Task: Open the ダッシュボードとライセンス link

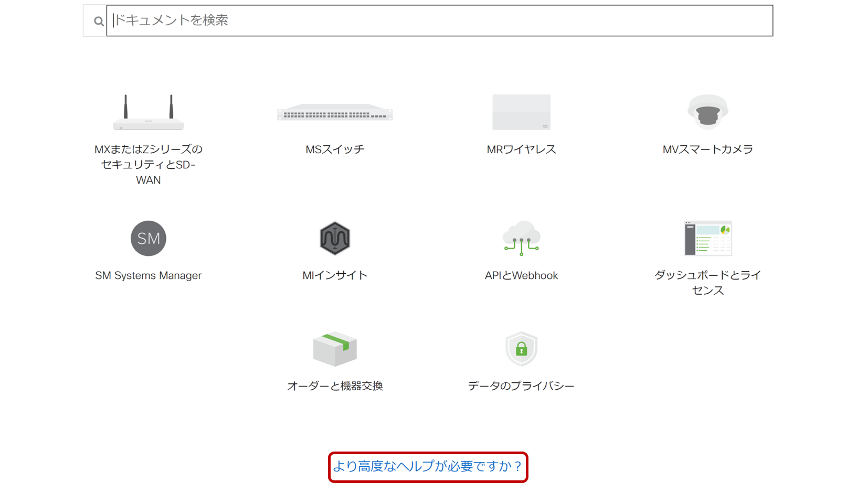Action: (708, 283)
